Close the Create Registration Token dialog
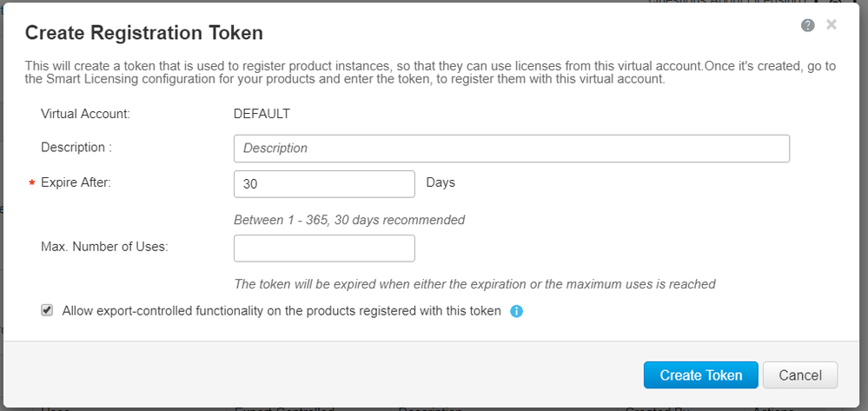The height and width of the screenshot is (411, 868). 831,24
